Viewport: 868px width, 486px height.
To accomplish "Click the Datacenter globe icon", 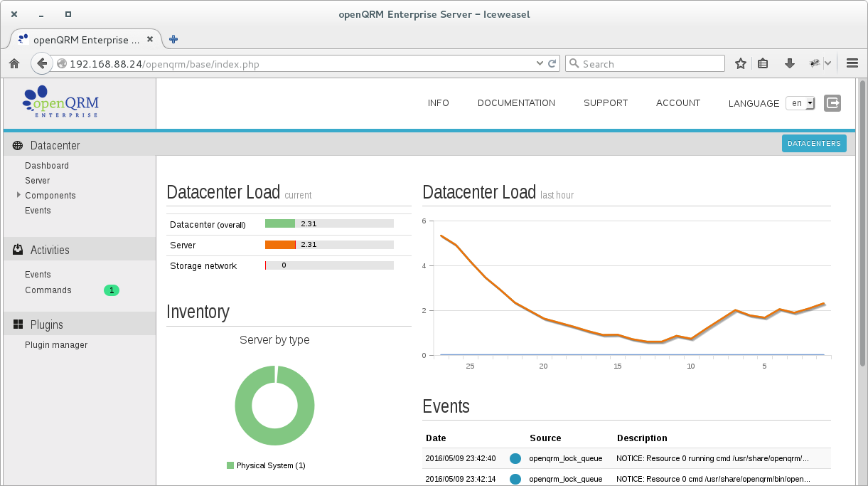I will click(18, 145).
